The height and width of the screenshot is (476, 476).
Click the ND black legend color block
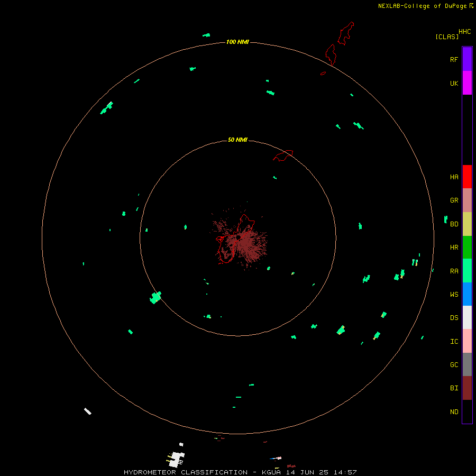coord(467,411)
